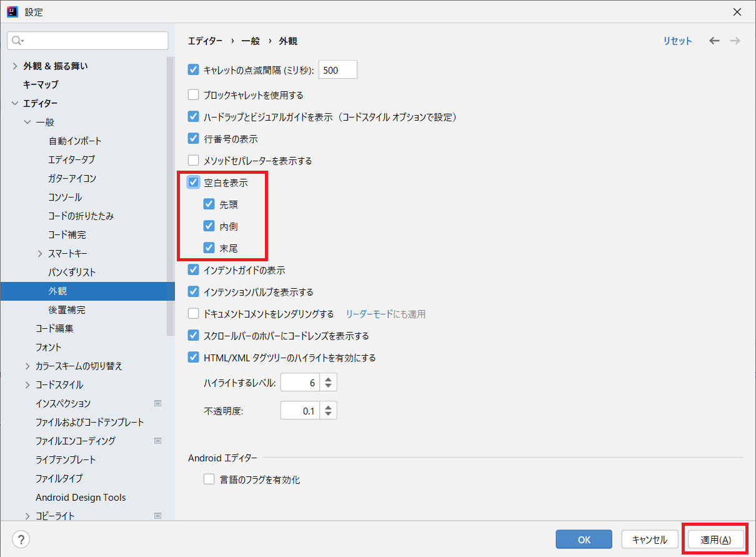Click the project-level icon beside インスペクション
This screenshot has height=557, width=756.
[x=157, y=403]
